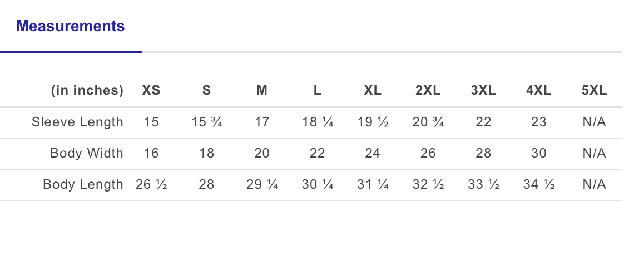Click the M body length value 29 ¼
644x265 pixels.
(261, 184)
